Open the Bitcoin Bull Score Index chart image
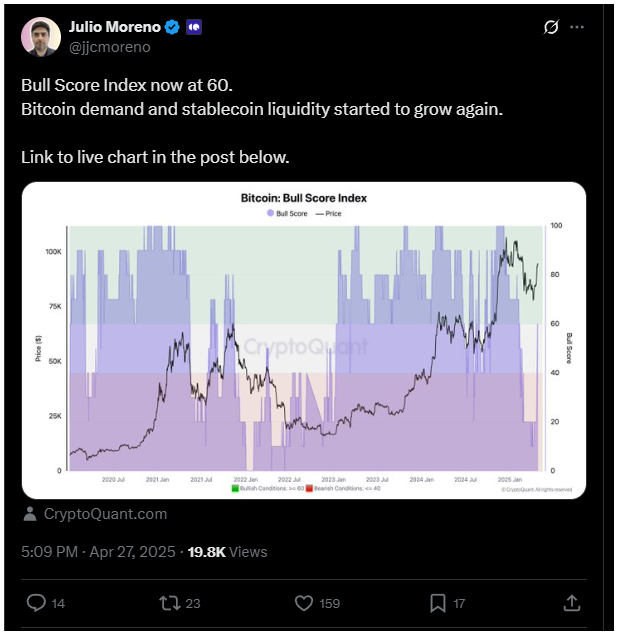 [x=304, y=340]
